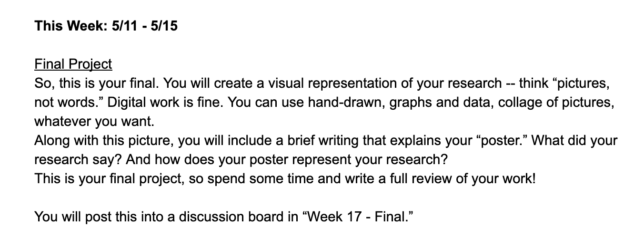
Task: Click the underlined "Final Project" heading
Action: (73, 64)
